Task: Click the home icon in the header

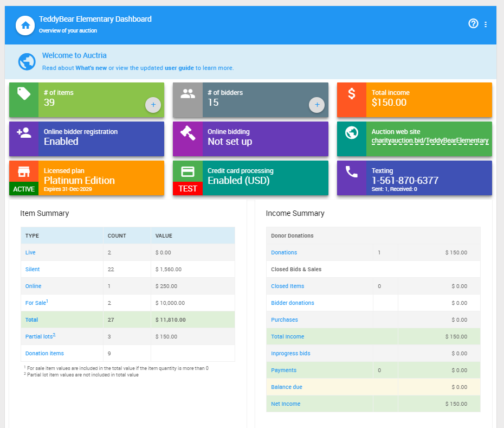Action: click(x=25, y=25)
